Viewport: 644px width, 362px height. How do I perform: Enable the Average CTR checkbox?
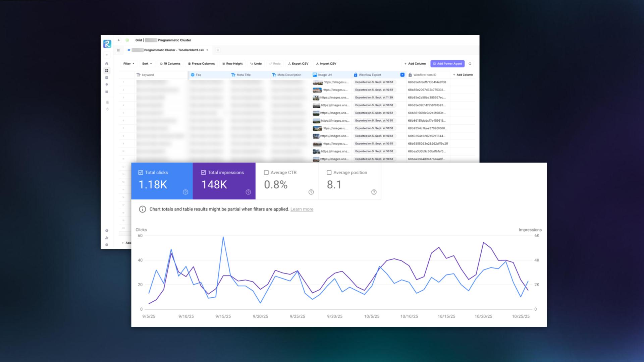(266, 173)
